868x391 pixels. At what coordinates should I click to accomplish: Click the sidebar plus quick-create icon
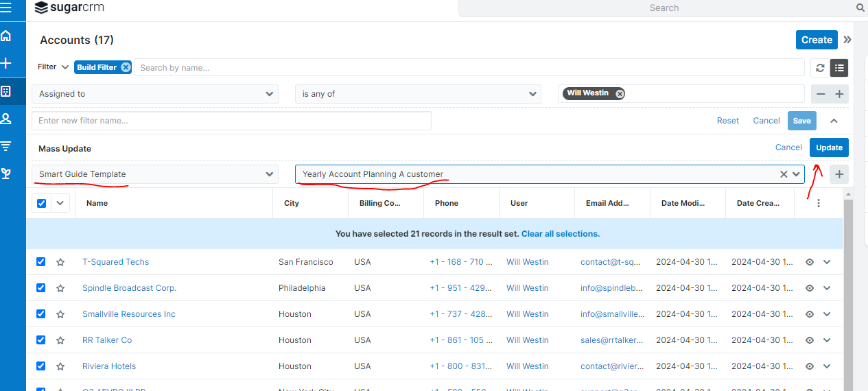pyautogui.click(x=6, y=63)
